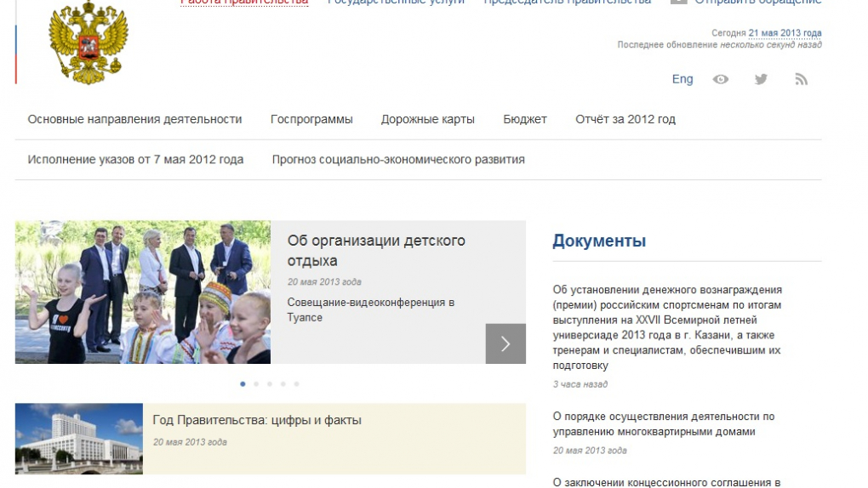The image size is (868, 488).
Task: Open the RSS feed icon
Action: 801,80
